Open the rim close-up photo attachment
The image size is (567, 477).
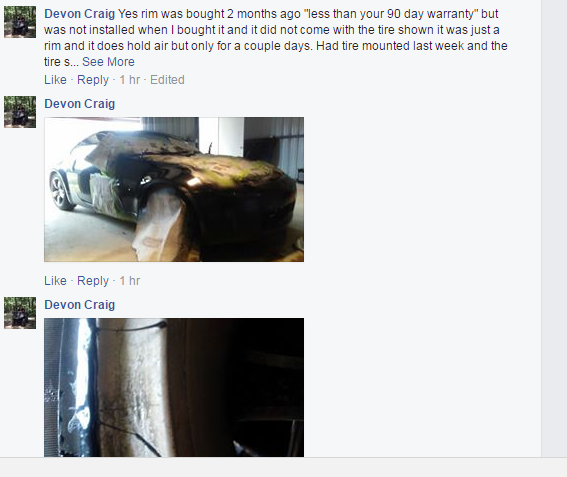[x=174, y=387]
